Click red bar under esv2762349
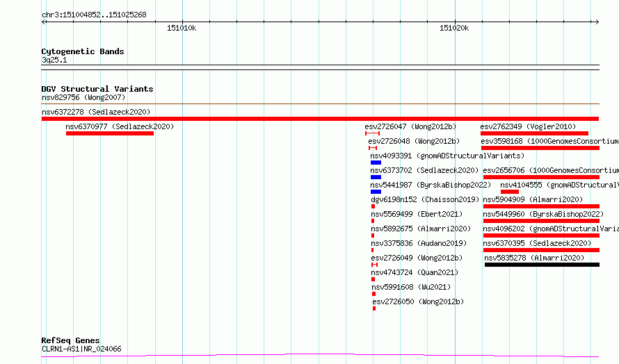The height and width of the screenshot is (364, 619). pyautogui.click(x=534, y=133)
